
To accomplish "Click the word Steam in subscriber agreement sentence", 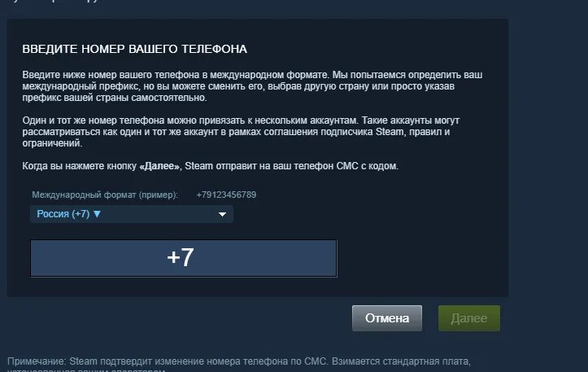I will [x=390, y=132].
